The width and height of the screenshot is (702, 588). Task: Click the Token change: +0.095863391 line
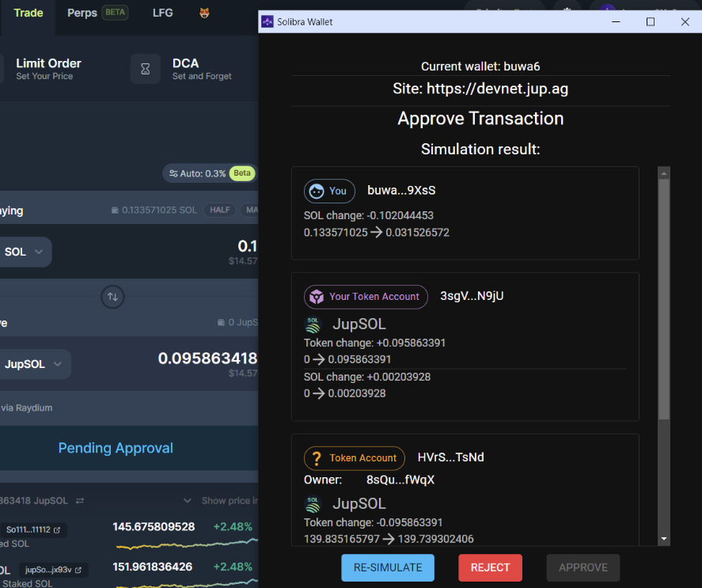tap(374, 343)
